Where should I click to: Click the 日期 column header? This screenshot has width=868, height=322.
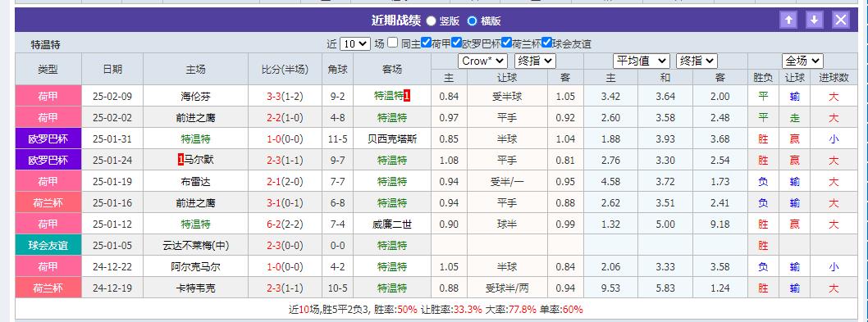(x=112, y=69)
